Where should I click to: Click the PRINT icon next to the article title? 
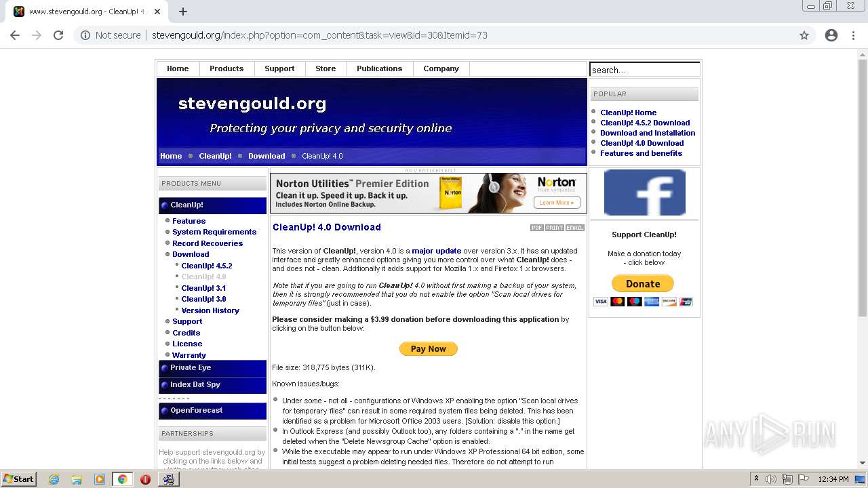[x=555, y=228]
